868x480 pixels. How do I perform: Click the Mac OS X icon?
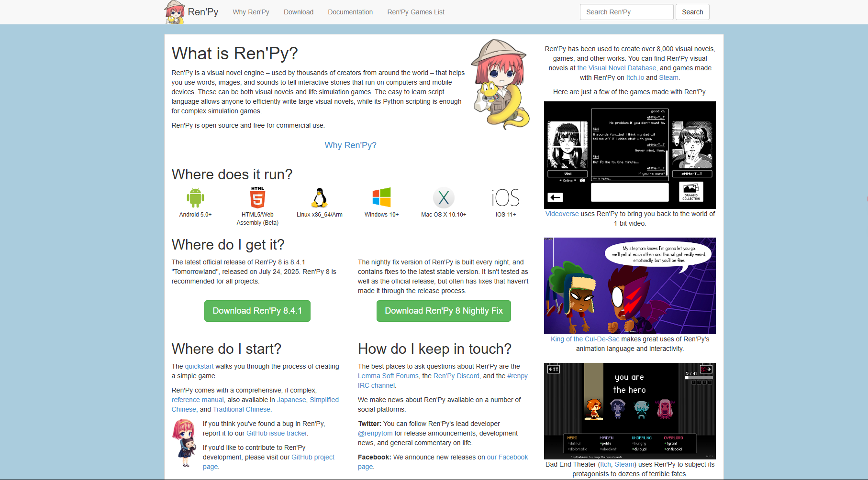[444, 197]
